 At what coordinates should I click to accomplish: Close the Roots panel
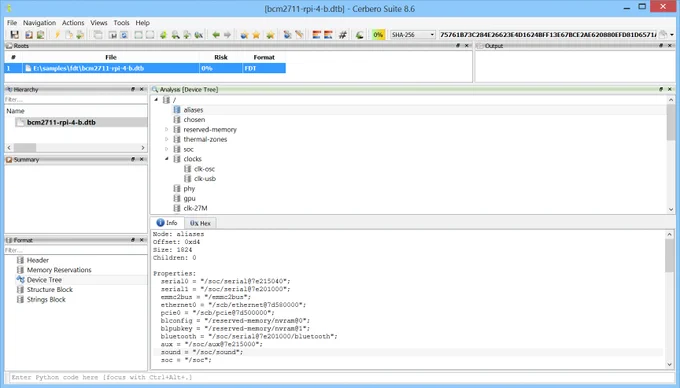point(467,46)
